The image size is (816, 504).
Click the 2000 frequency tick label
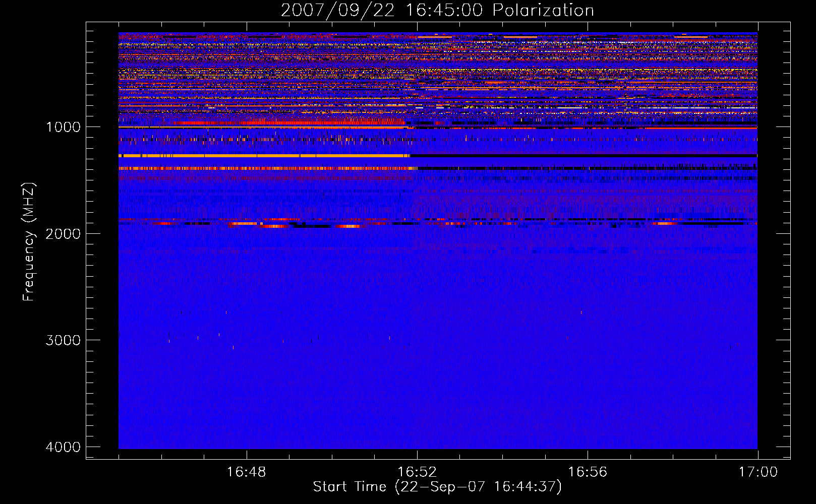[x=63, y=233]
